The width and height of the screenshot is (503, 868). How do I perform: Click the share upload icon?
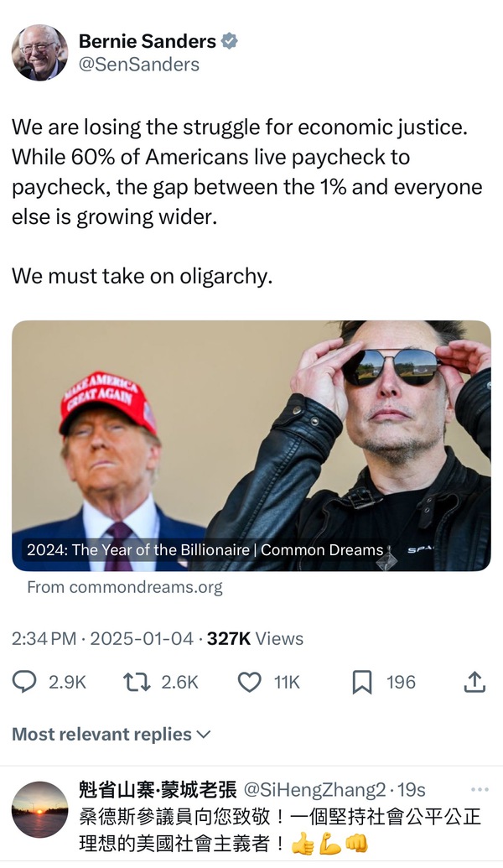[x=474, y=682]
